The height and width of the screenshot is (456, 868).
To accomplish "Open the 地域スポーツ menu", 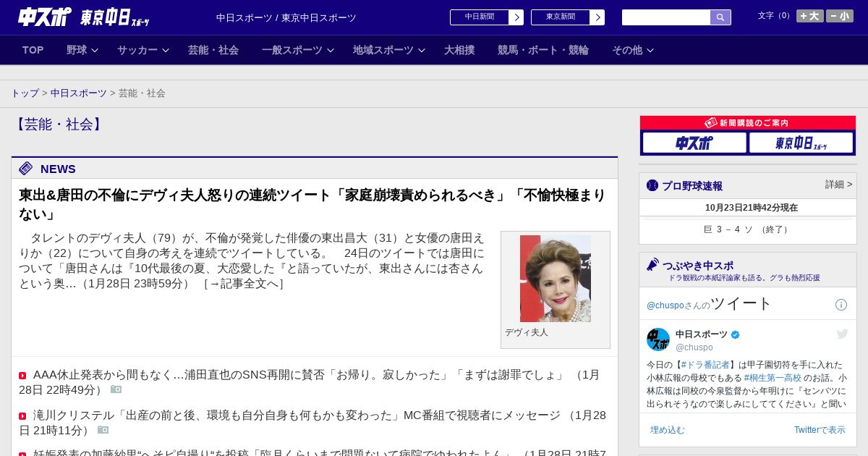I will (383, 50).
